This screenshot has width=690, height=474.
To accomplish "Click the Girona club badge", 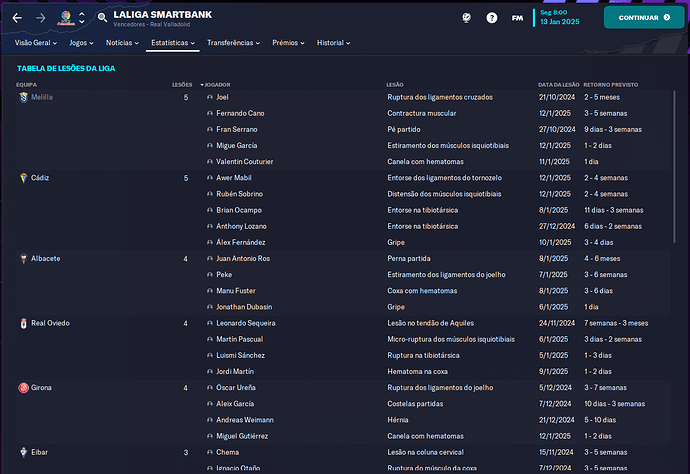I will point(24,388).
